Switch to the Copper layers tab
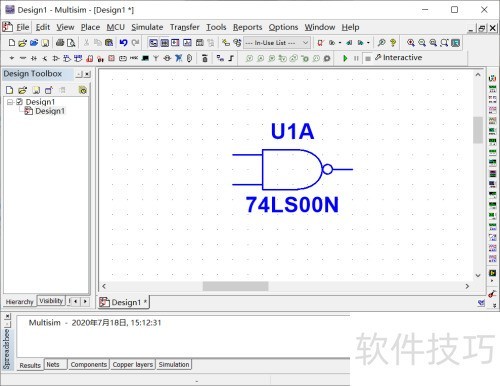 point(133,364)
